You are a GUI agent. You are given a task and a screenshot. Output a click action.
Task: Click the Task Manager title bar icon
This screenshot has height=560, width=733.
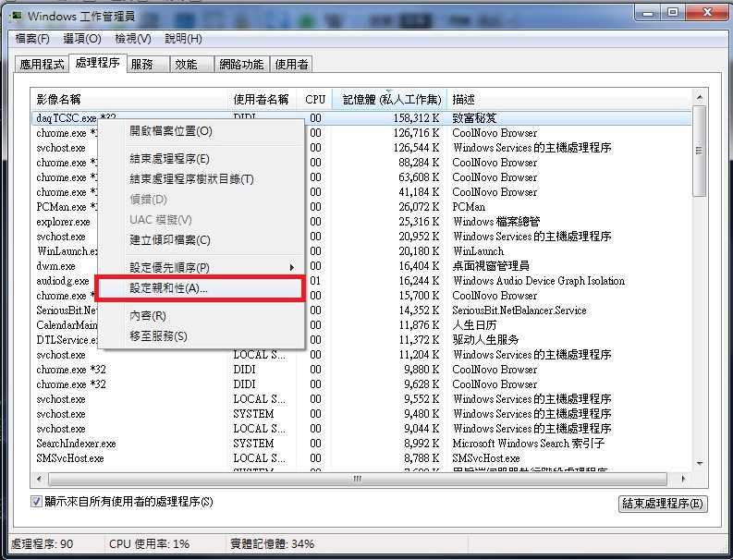click(x=17, y=16)
